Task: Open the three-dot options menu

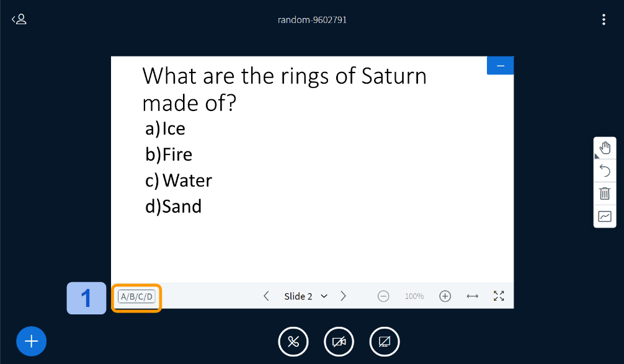Action: pos(604,20)
